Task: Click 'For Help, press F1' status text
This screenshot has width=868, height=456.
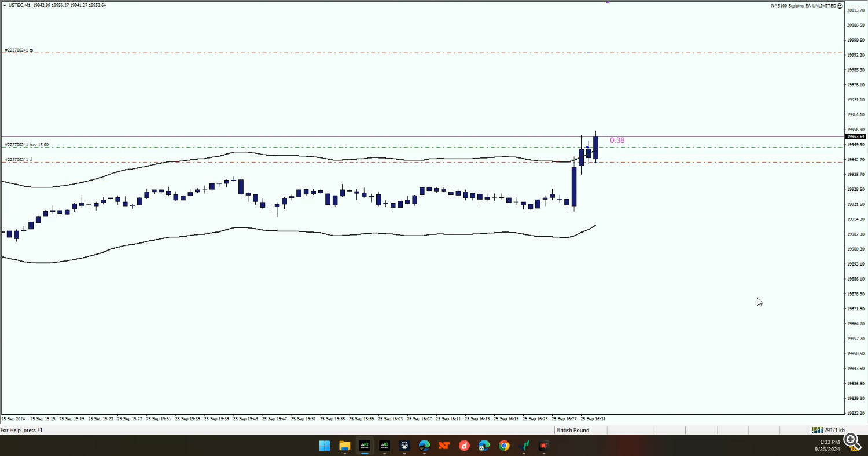Action: pyautogui.click(x=21, y=430)
